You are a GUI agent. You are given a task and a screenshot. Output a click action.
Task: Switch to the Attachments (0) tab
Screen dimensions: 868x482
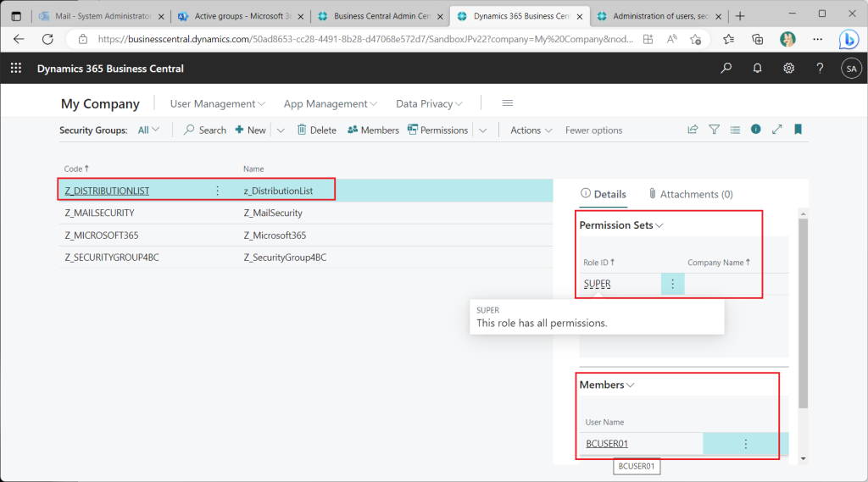click(690, 194)
